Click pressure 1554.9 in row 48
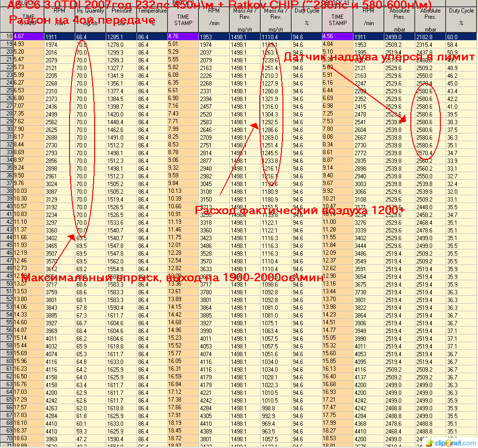The image size is (478, 448). tap(121, 269)
